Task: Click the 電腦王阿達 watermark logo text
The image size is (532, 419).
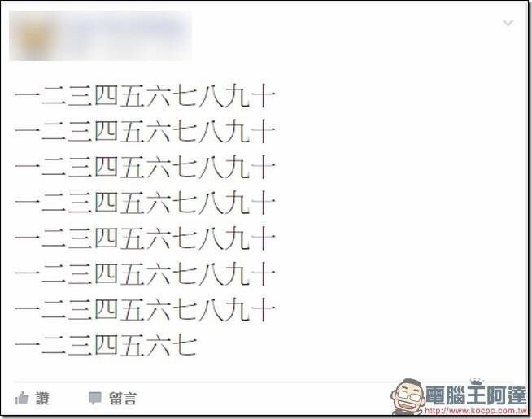Action: tap(476, 395)
